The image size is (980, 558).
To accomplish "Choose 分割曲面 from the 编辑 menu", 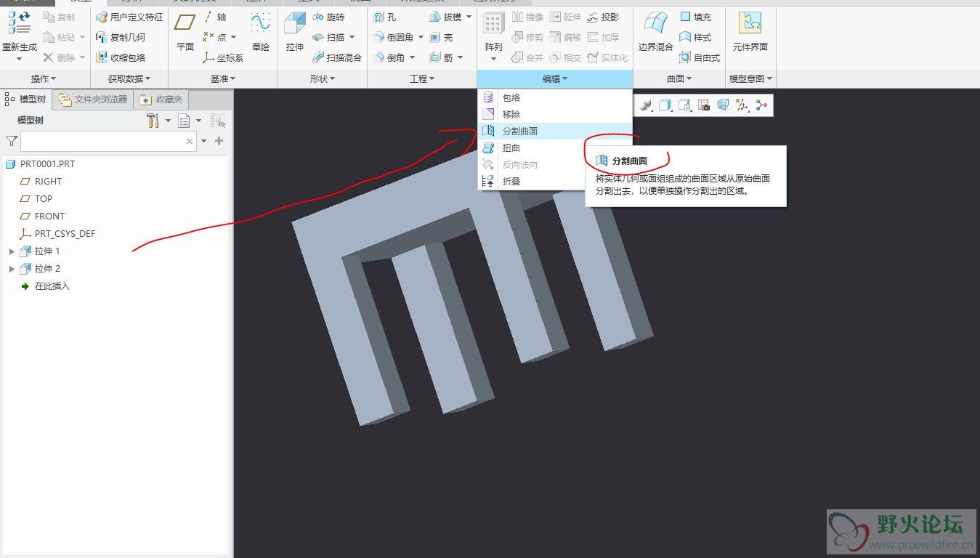I will (555, 131).
